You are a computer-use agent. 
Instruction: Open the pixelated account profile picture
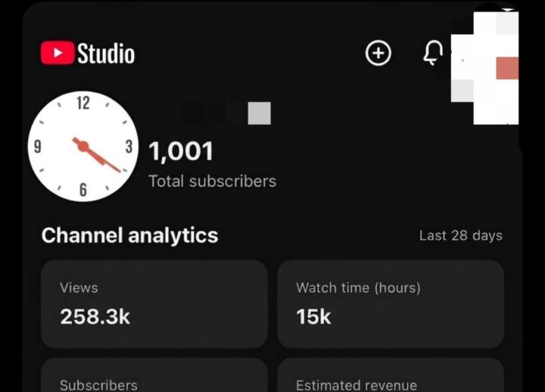(485, 68)
